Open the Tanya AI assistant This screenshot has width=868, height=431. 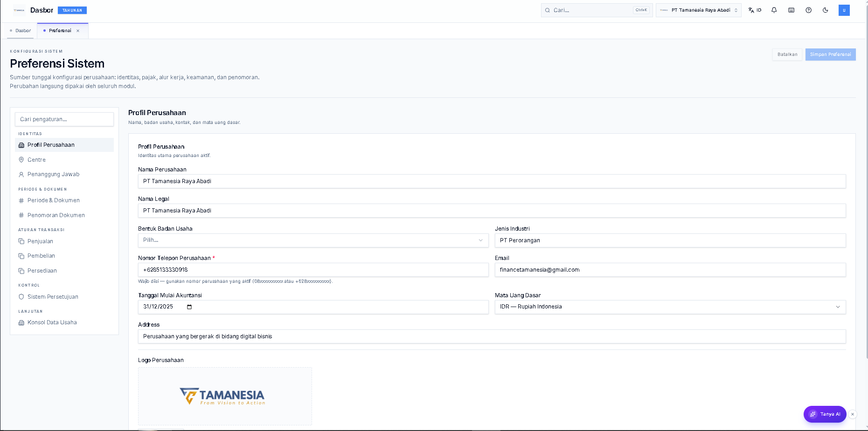pos(825,414)
